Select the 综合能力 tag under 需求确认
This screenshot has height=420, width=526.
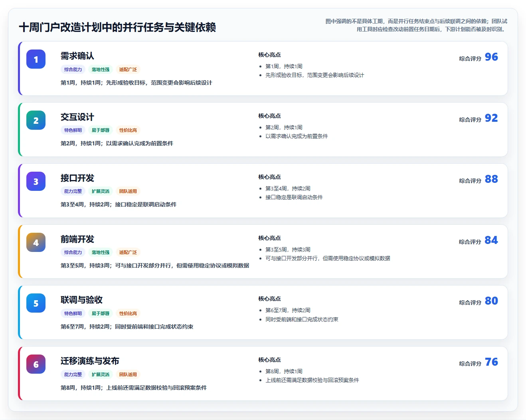point(73,69)
